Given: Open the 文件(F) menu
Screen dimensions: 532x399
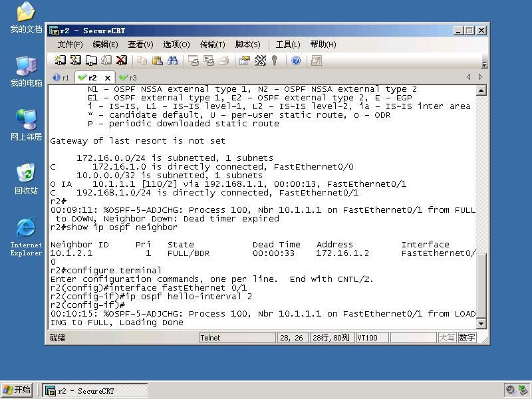Looking at the screenshot, I should pos(70,45).
